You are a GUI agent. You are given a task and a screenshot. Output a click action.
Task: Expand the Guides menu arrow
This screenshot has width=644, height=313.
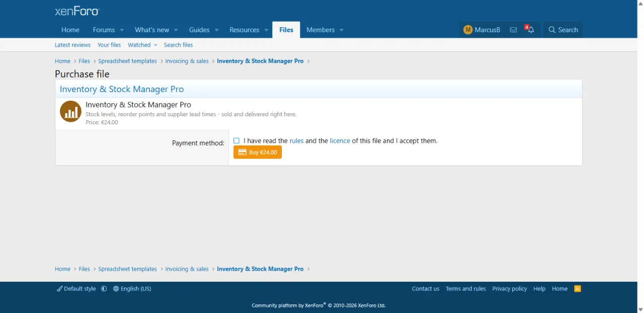tap(217, 30)
